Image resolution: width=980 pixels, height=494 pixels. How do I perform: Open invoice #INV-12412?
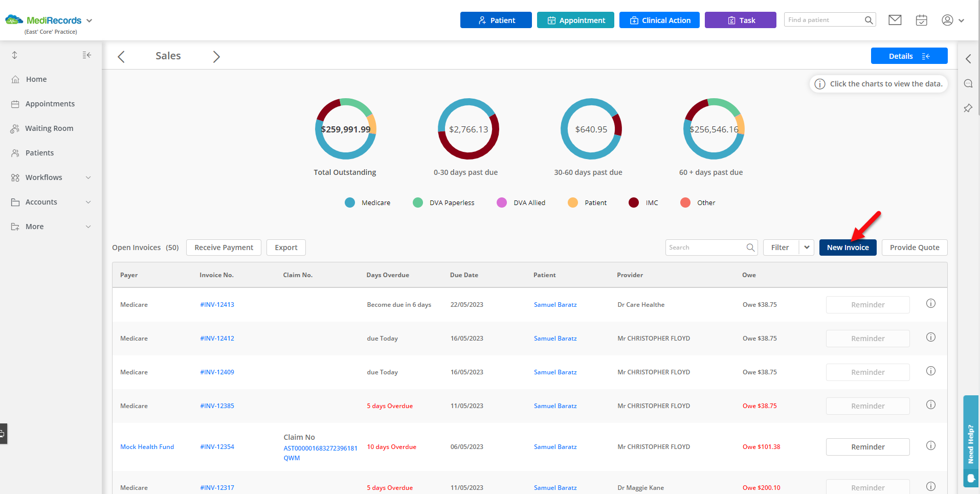[x=217, y=338]
